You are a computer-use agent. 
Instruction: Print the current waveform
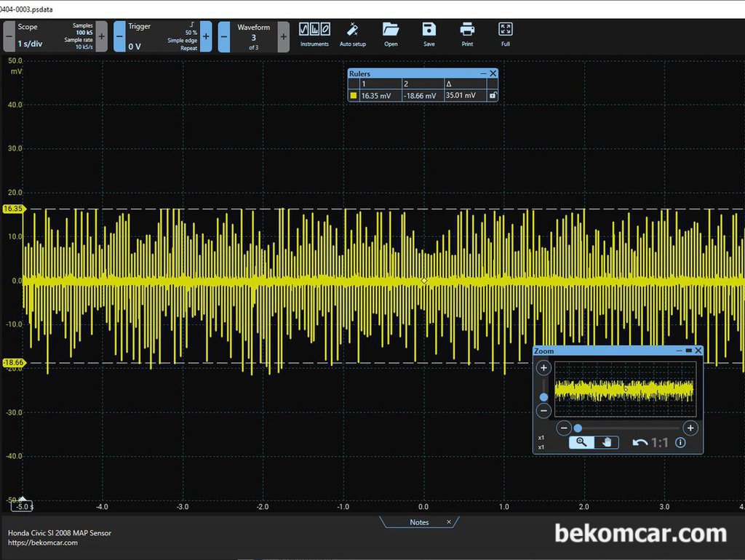[467, 34]
